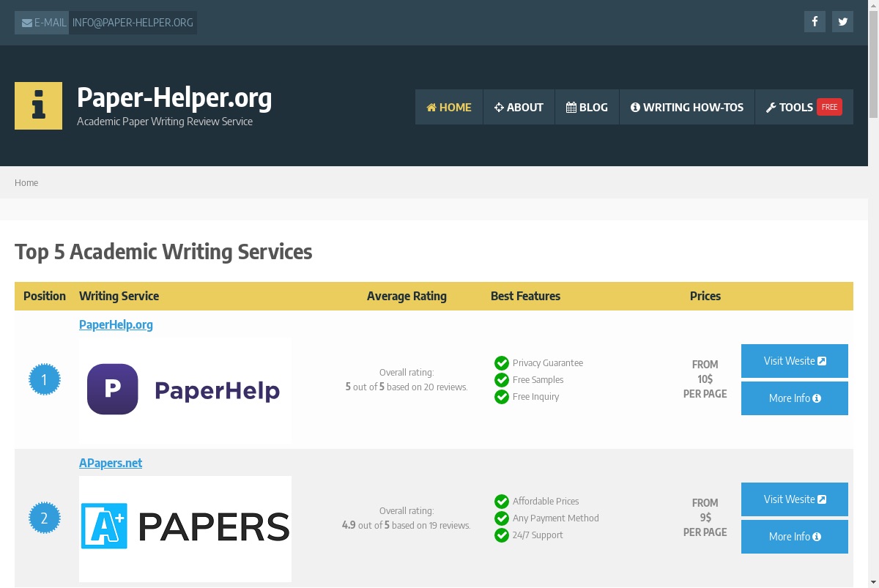This screenshot has width=879, height=588.
Task: Open the PaperHelp.org link
Action: [116, 324]
